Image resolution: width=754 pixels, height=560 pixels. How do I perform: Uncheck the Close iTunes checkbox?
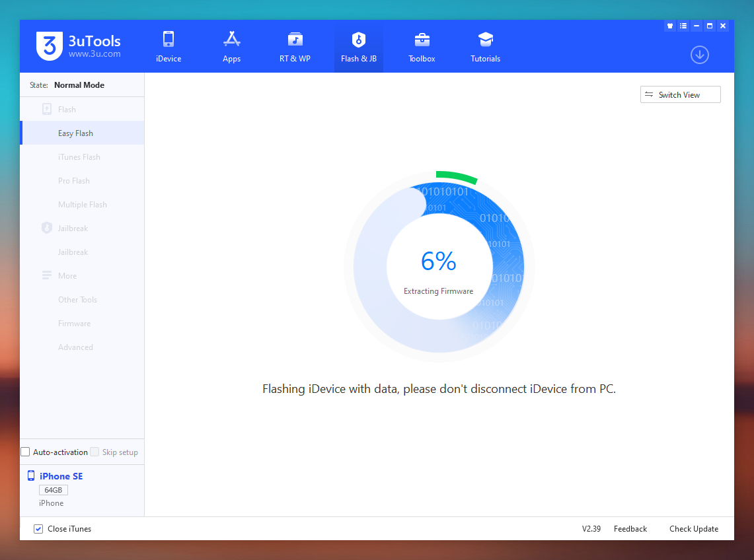click(x=38, y=529)
